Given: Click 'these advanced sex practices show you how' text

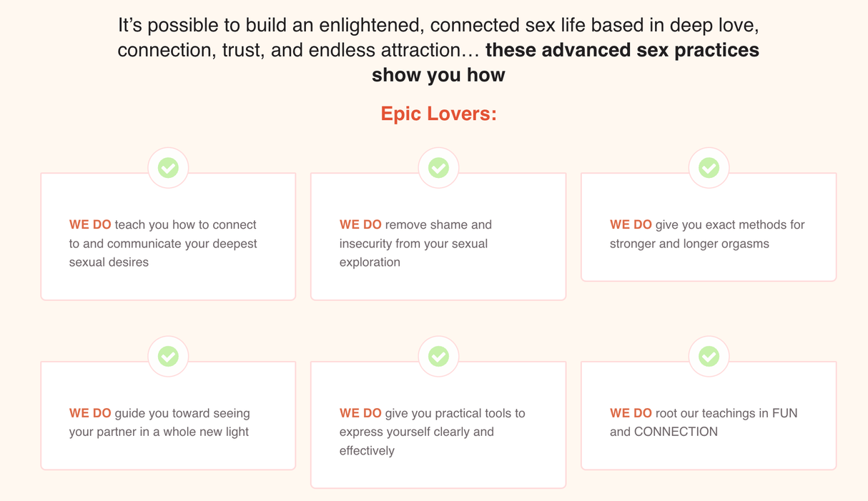Looking at the screenshot, I should click(x=621, y=51).
